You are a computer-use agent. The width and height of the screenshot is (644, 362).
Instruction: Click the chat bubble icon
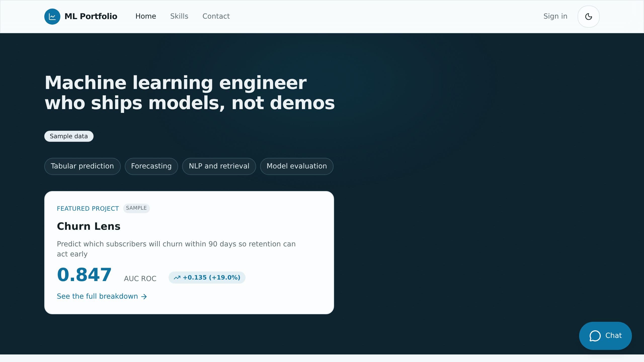(x=595, y=336)
